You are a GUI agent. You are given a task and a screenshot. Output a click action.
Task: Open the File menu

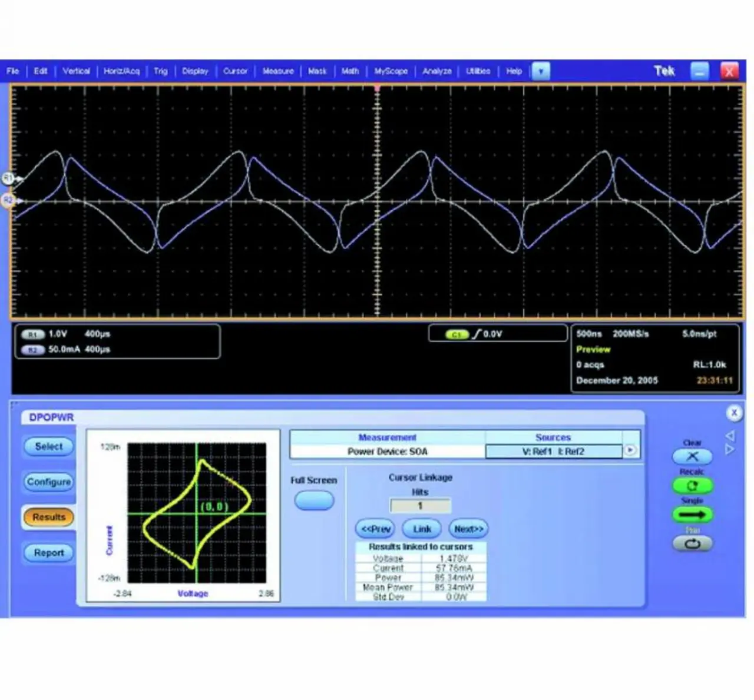click(x=12, y=71)
